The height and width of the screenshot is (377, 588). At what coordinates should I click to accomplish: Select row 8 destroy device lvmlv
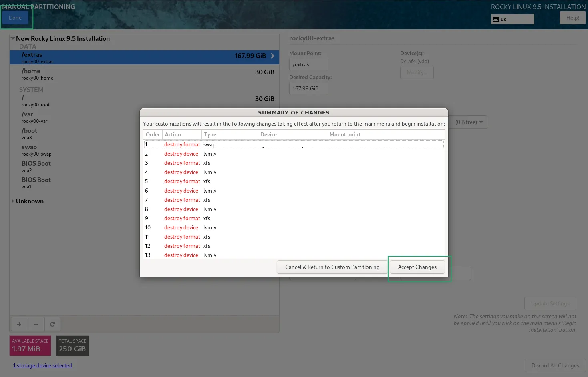(294, 209)
